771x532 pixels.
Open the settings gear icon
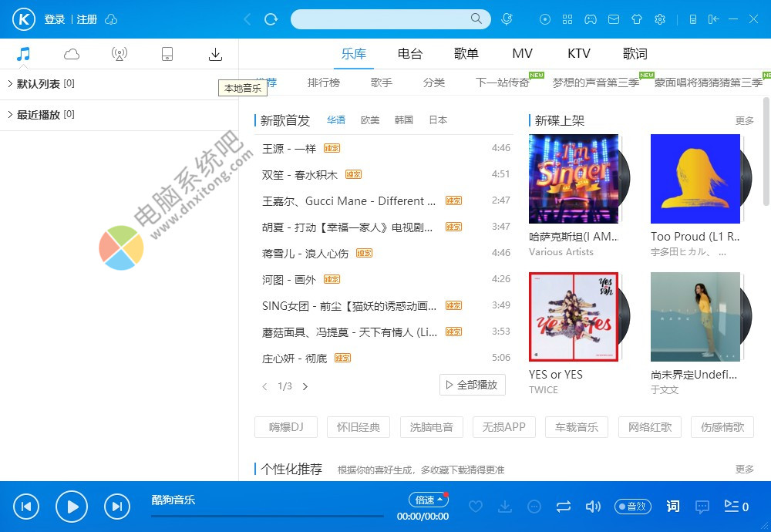click(x=660, y=19)
